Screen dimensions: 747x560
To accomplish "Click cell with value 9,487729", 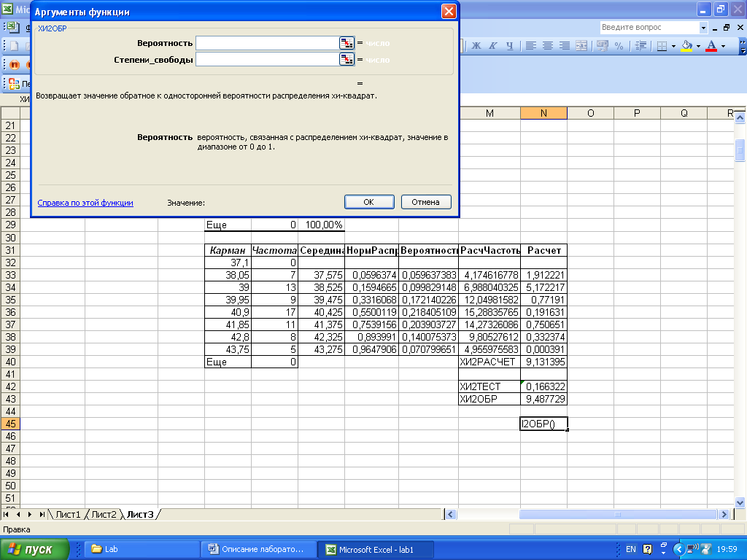I will (x=543, y=399).
